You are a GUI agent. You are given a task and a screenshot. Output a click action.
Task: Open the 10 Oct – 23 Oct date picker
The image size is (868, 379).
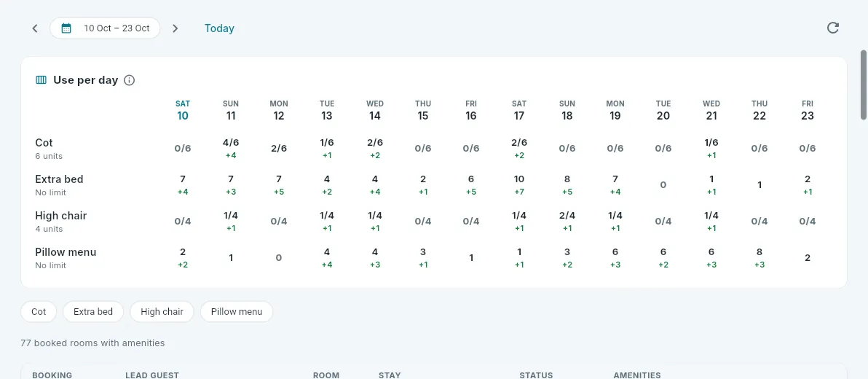pyautogui.click(x=105, y=28)
